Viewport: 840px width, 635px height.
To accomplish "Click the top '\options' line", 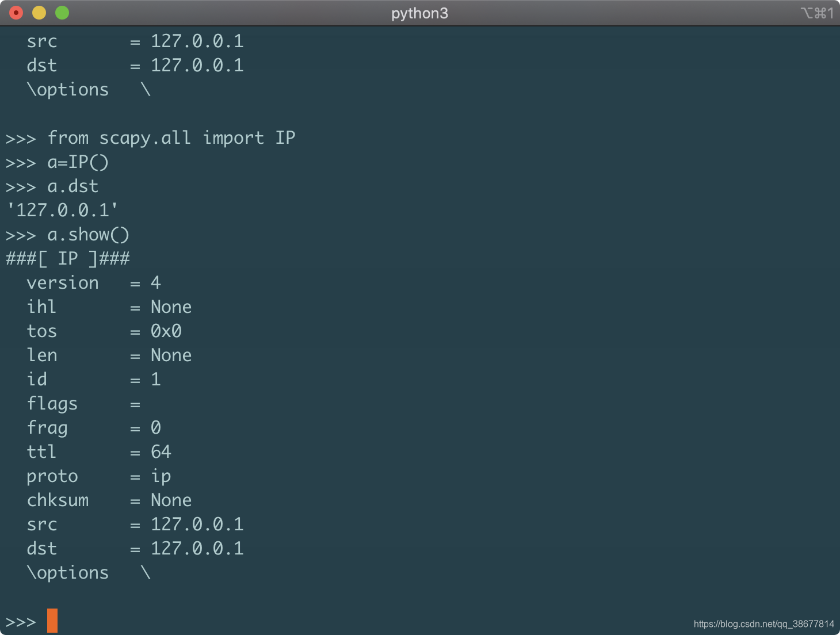I will click(89, 90).
